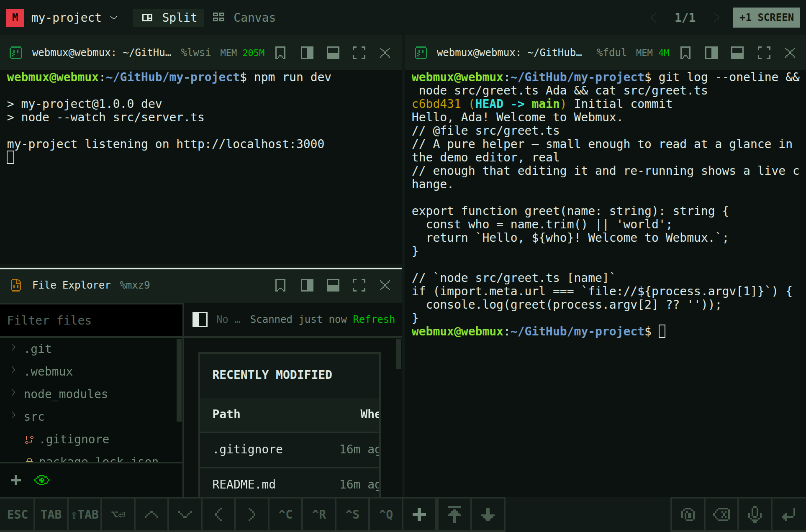Image resolution: width=806 pixels, height=532 pixels.
Task: Send the ESC key
Action: (x=17, y=514)
